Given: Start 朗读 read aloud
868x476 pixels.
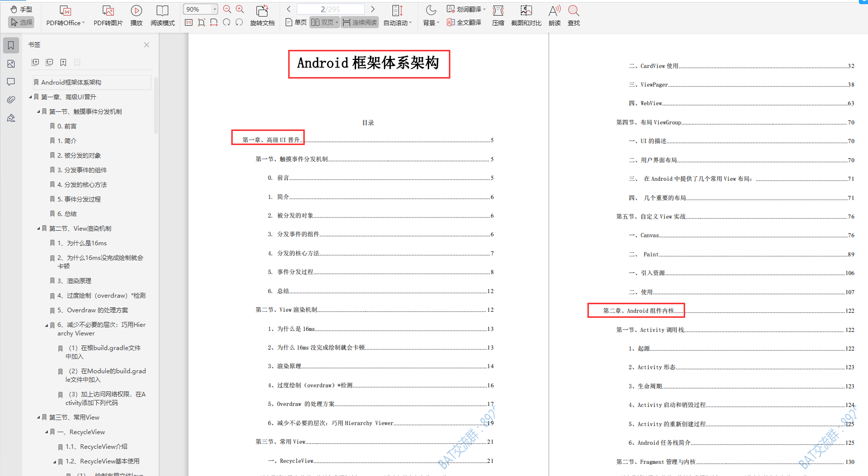Looking at the screenshot, I should [555, 16].
